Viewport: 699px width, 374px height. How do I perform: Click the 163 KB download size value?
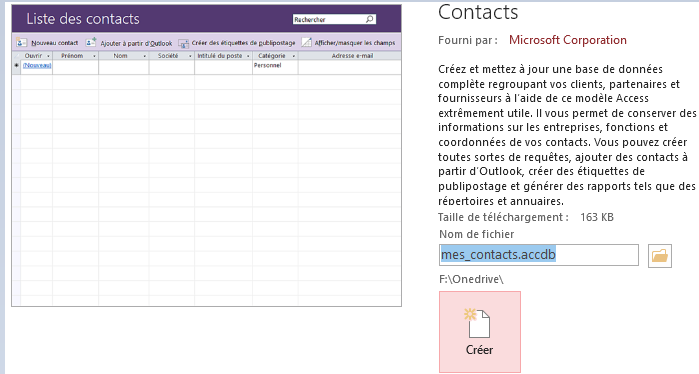[597, 218]
